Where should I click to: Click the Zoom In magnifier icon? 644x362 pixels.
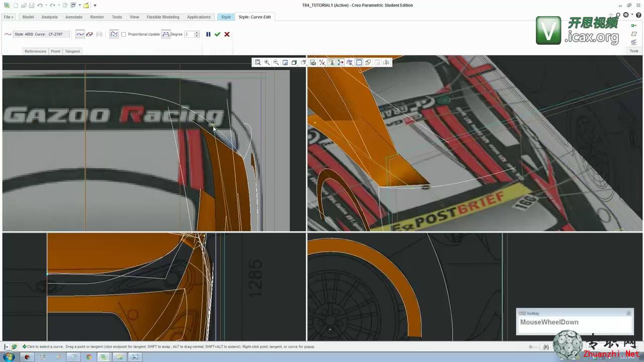point(267,62)
